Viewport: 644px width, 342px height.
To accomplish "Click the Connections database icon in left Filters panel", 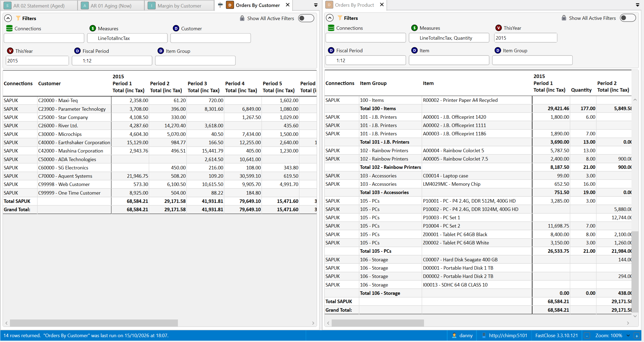I will tap(9, 28).
